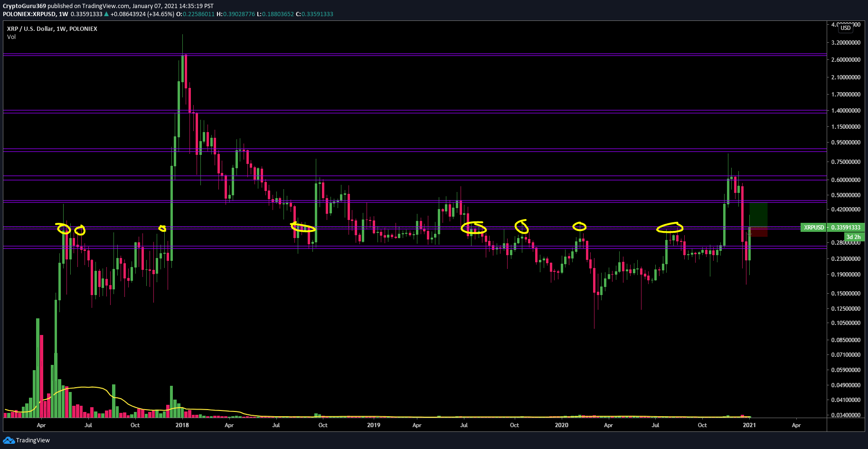This screenshot has height=449, width=868.
Task: Click the 0.03400000 price axis label
Action: pyautogui.click(x=846, y=415)
